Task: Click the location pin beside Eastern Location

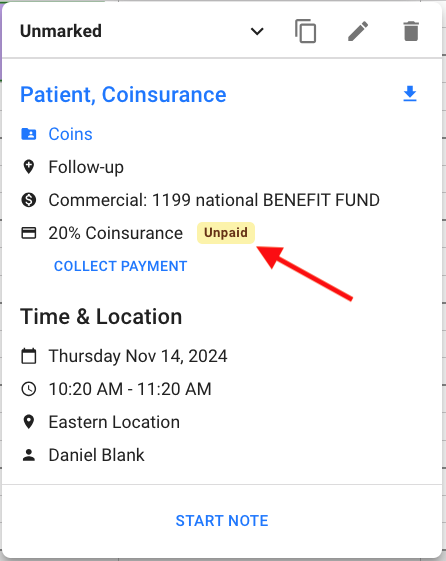Action: click(x=29, y=422)
